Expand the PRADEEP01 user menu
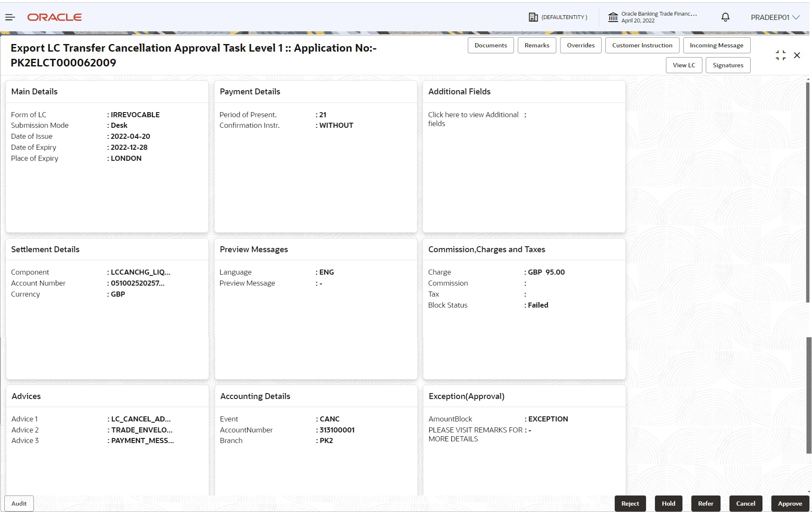The width and height of the screenshot is (812, 512). [x=774, y=17]
